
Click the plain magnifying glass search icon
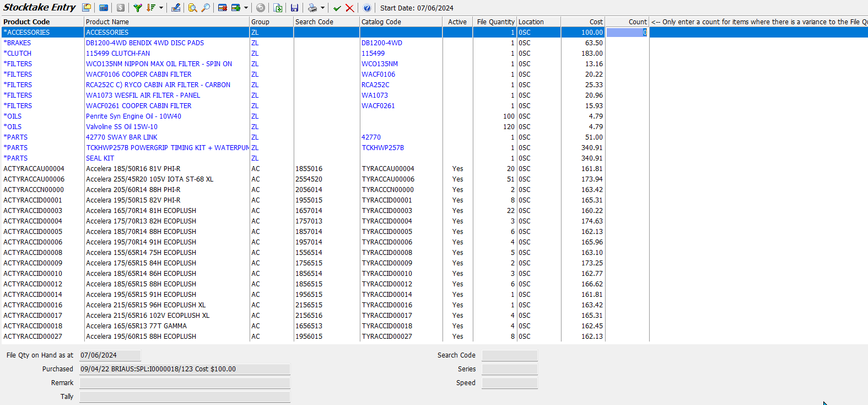[206, 8]
